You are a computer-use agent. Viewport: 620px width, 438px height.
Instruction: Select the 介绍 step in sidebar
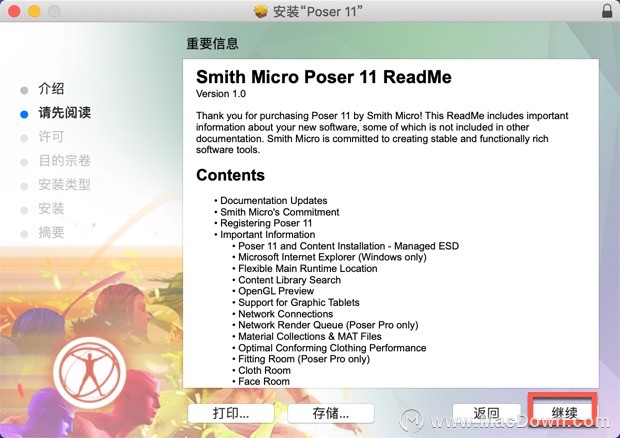[x=51, y=89]
